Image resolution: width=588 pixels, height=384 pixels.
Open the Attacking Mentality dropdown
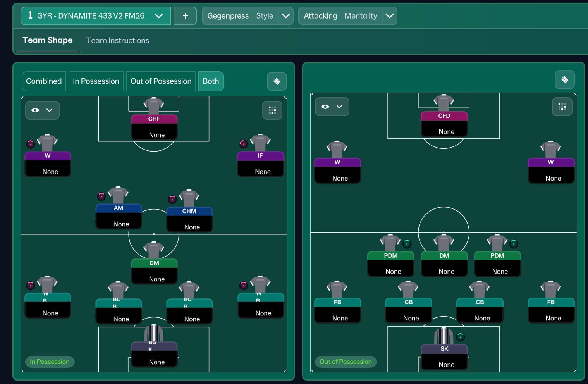click(x=390, y=16)
